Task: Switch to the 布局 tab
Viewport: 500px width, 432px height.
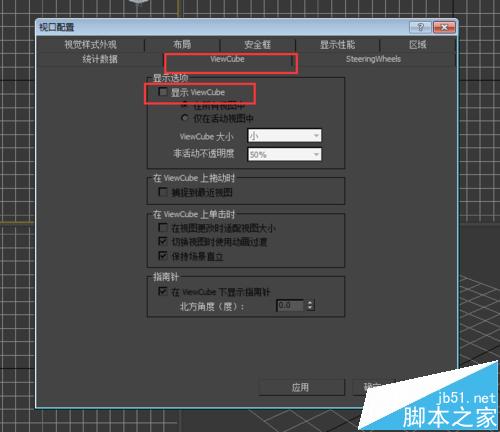Action: click(x=182, y=45)
